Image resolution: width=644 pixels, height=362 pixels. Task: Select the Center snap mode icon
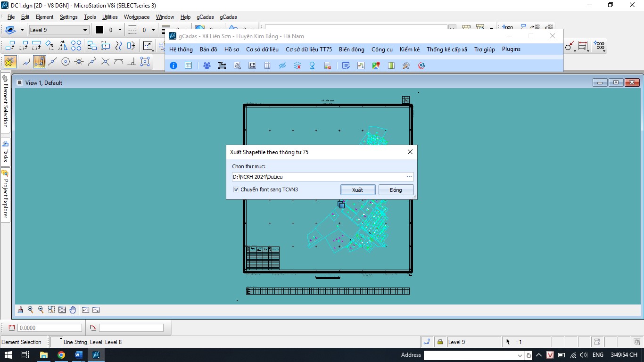click(x=66, y=61)
